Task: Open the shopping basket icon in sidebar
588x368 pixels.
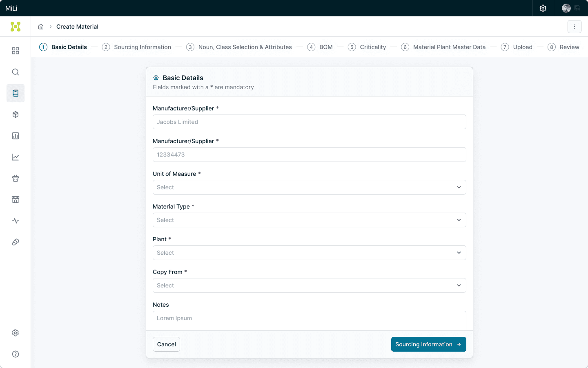Action: (x=16, y=178)
